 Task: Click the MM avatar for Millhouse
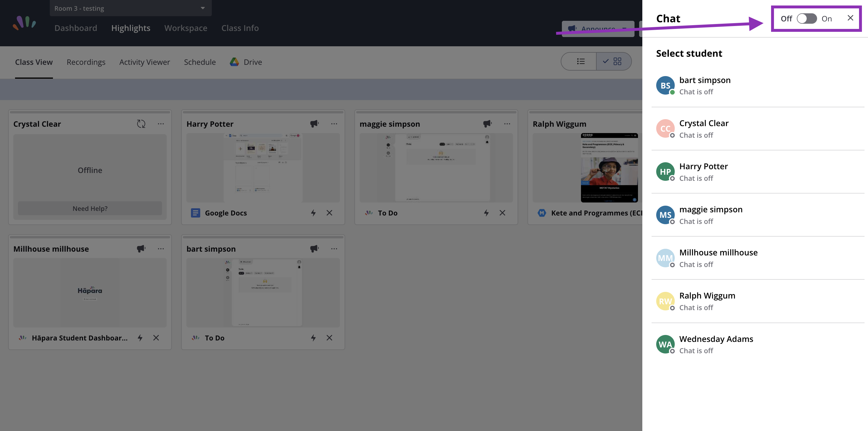click(665, 258)
